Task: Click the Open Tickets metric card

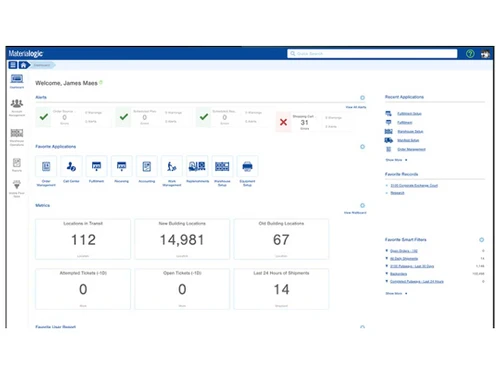Action: click(182, 289)
